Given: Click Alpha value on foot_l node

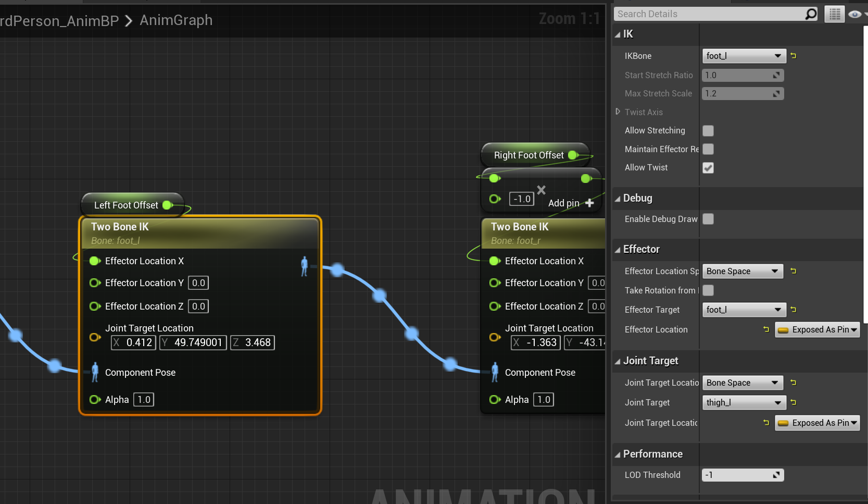Looking at the screenshot, I should pos(144,399).
